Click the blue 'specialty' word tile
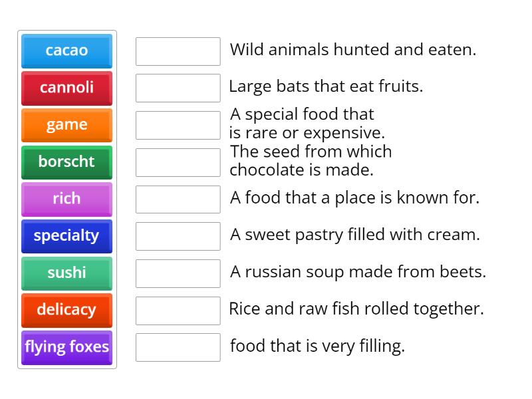Screen dimensions: 532x399 (66, 236)
